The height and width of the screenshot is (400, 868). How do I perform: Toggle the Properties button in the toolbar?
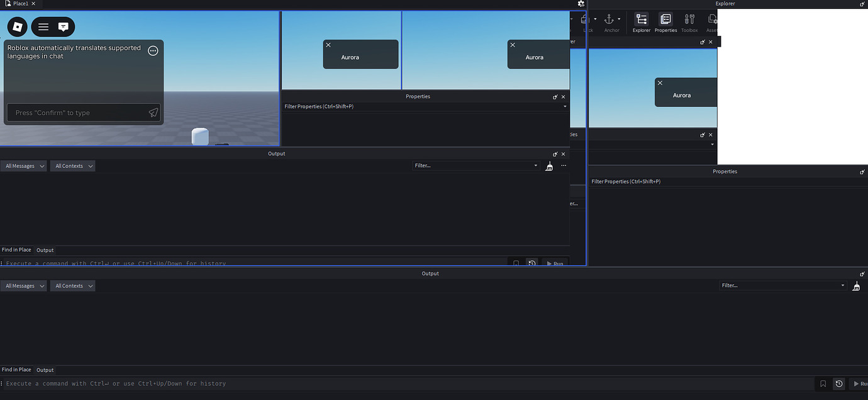point(665,23)
